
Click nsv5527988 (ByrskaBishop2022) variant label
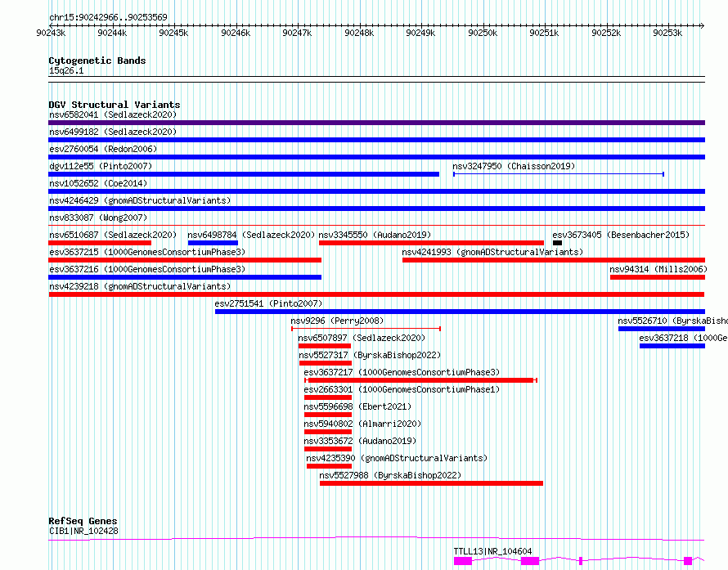390,475
